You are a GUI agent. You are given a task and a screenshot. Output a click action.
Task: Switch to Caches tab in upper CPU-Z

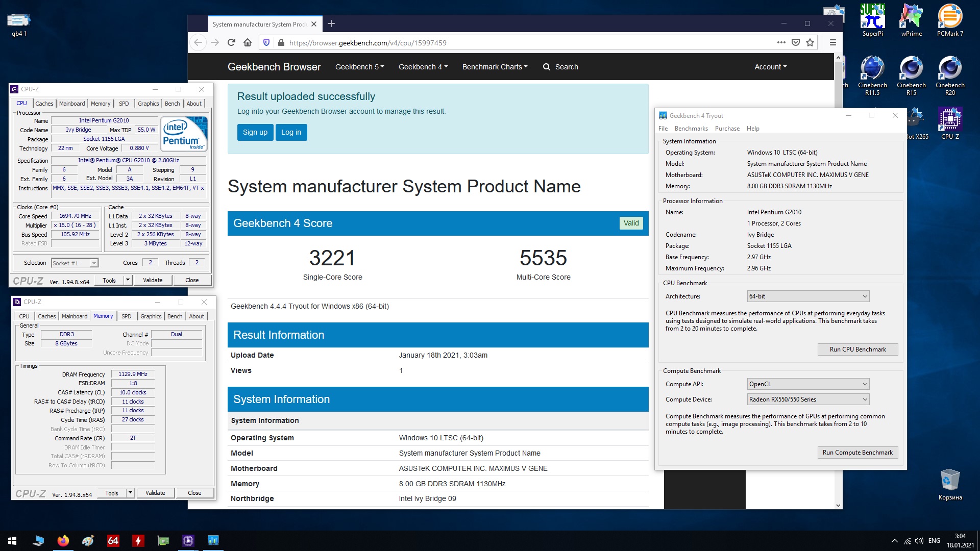coord(44,104)
